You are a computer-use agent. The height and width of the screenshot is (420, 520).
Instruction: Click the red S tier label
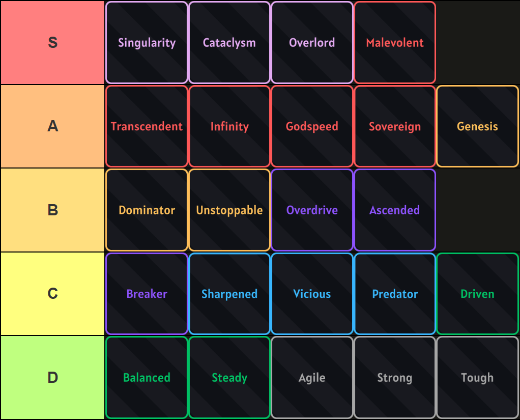pyautogui.click(x=52, y=43)
